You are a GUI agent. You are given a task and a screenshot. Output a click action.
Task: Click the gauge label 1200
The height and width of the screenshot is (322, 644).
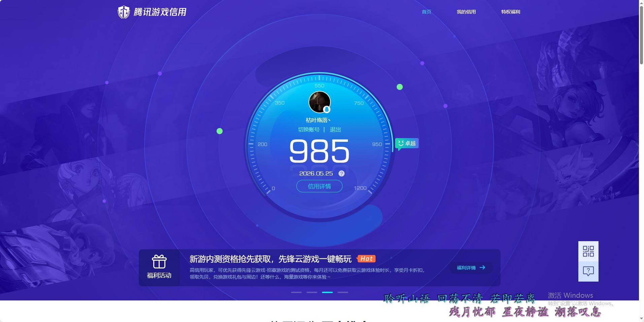point(360,188)
